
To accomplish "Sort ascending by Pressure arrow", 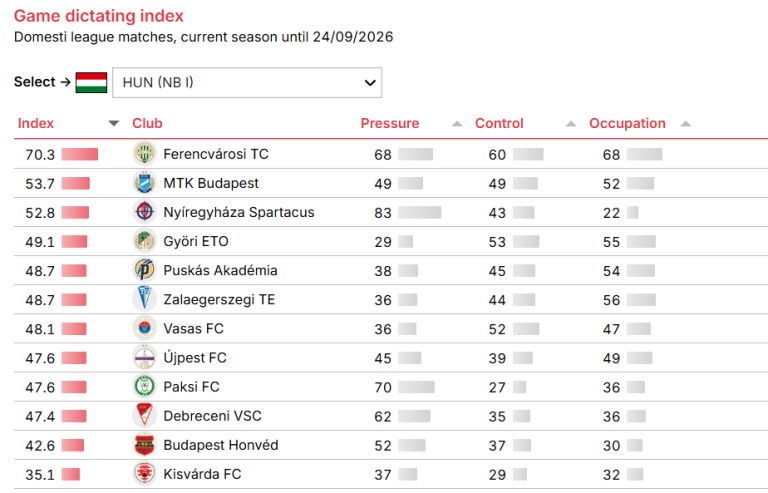I will pyautogui.click(x=456, y=123).
